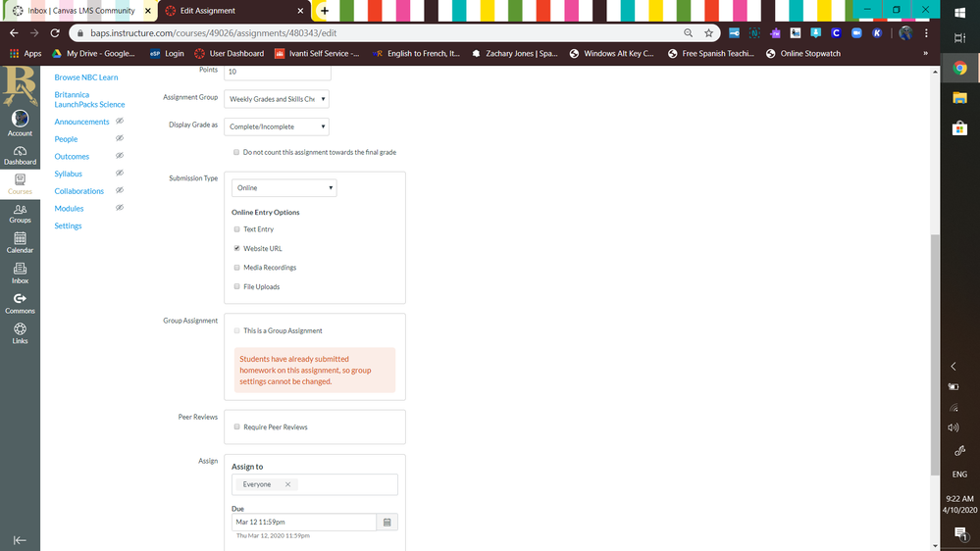
Task: Go to the course Settings link
Action: pyautogui.click(x=68, y=225)
